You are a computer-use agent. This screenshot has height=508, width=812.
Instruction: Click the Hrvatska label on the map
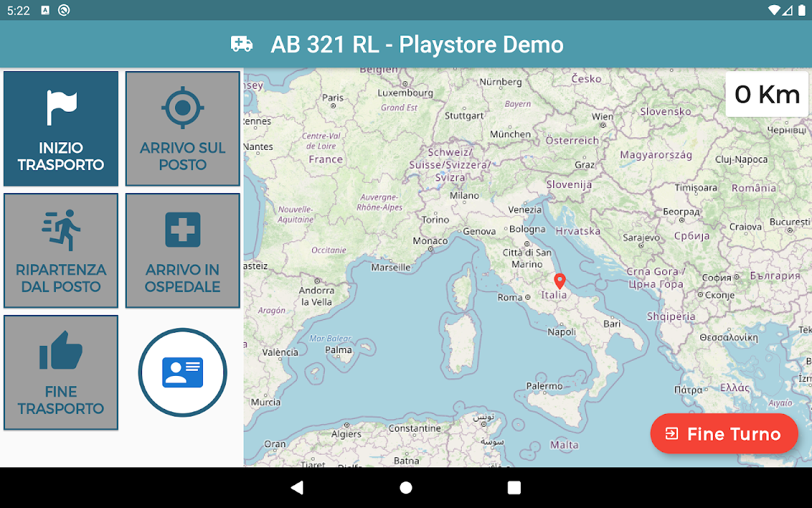click(x=577, y=231)
